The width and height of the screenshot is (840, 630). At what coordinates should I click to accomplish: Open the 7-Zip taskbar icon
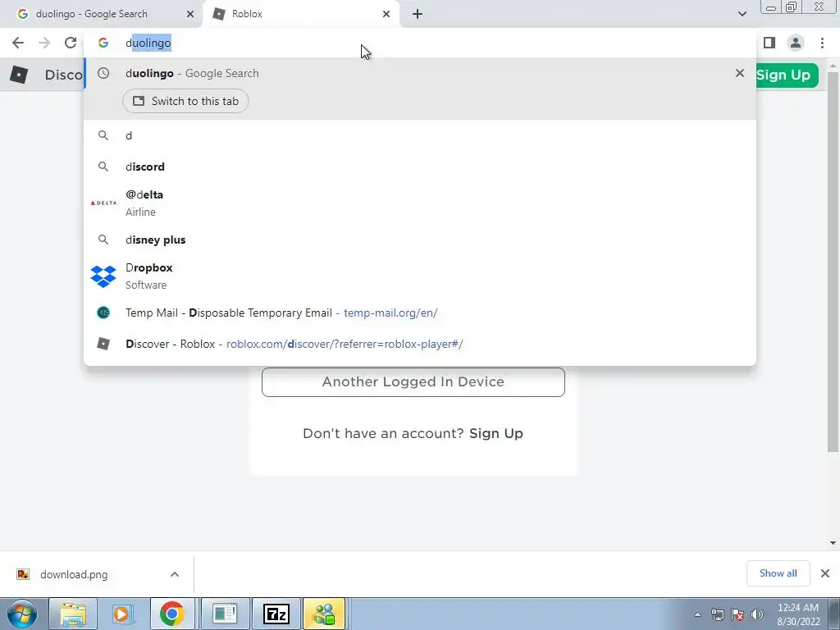coord(276,614)
